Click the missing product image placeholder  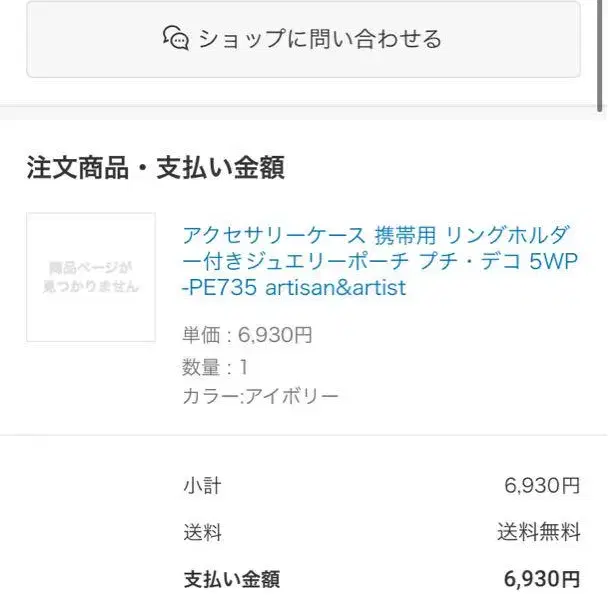click(91, 277)
